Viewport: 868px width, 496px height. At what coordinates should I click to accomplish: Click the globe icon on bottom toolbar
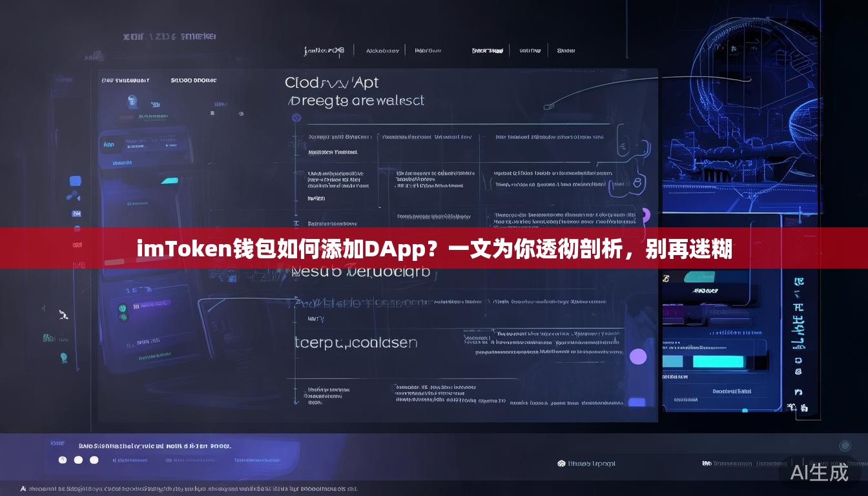pos(562,462)
